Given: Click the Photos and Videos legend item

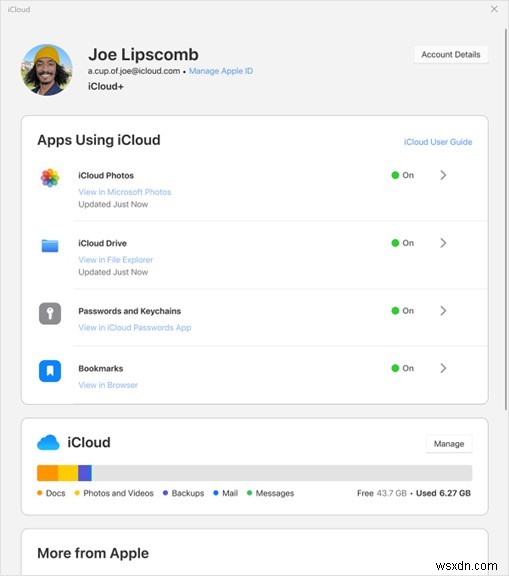Looking at the screenshot, I should pos(114,493).
